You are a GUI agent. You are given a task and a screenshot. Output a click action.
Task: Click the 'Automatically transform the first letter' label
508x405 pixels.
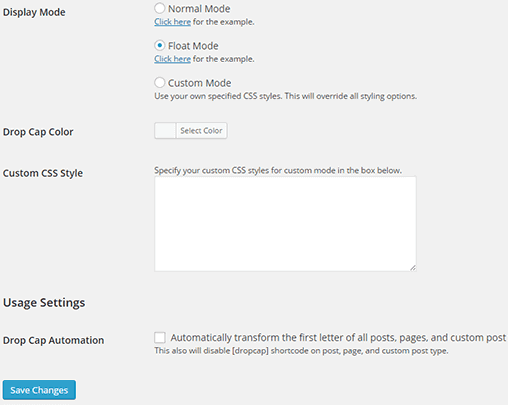point(339,338)
